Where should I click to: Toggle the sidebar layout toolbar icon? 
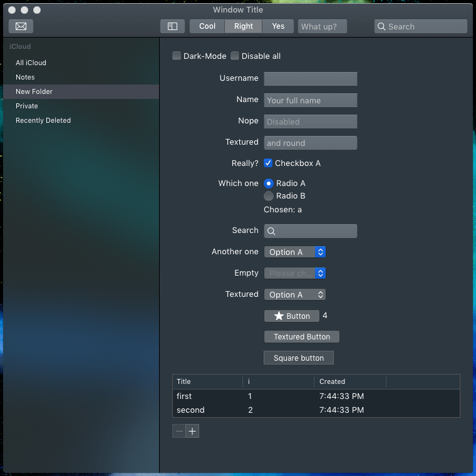172,26
